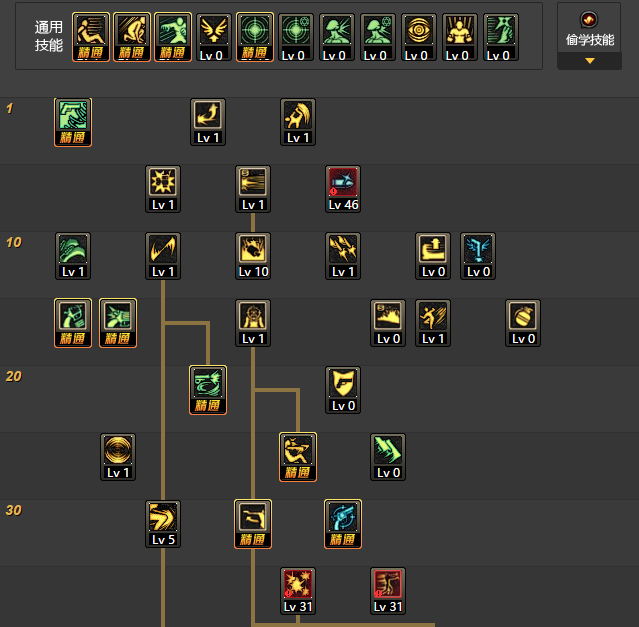Viewport: 639px width, 627px height.
Task: Select the gun shield skill at Lv 0
Action: click(x=343, y=390)
